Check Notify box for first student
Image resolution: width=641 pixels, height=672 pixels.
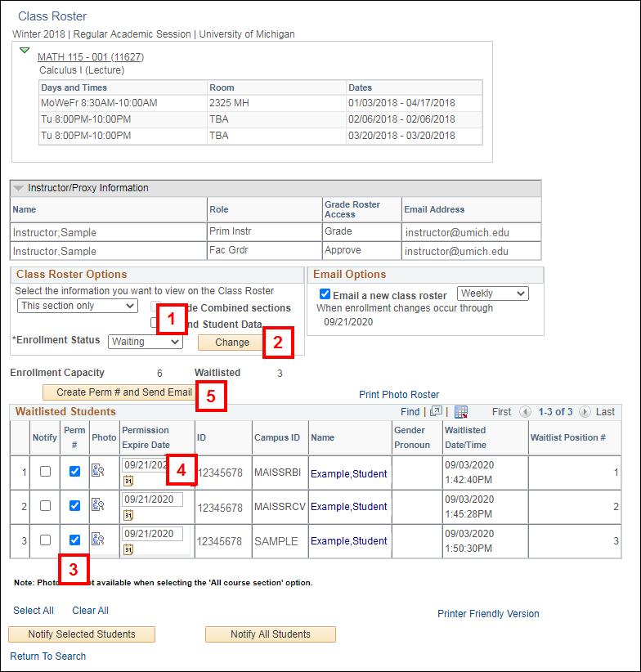point(45,471)
